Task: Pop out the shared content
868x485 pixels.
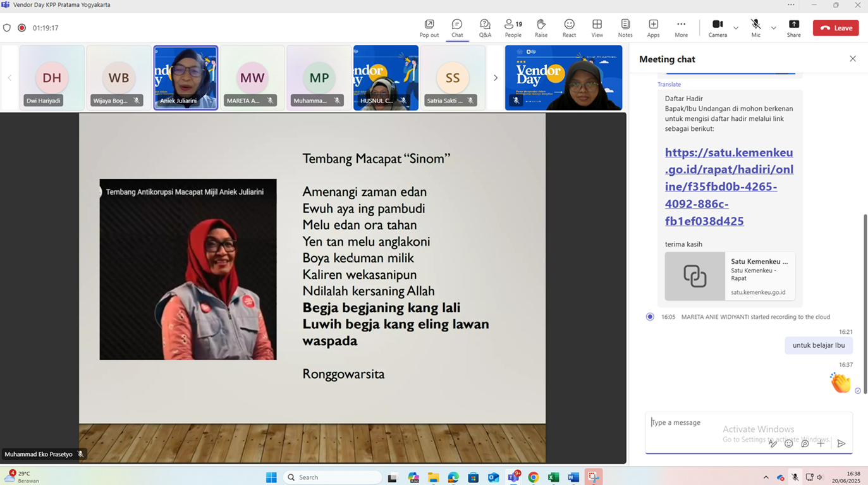Action: pos(429,27)
